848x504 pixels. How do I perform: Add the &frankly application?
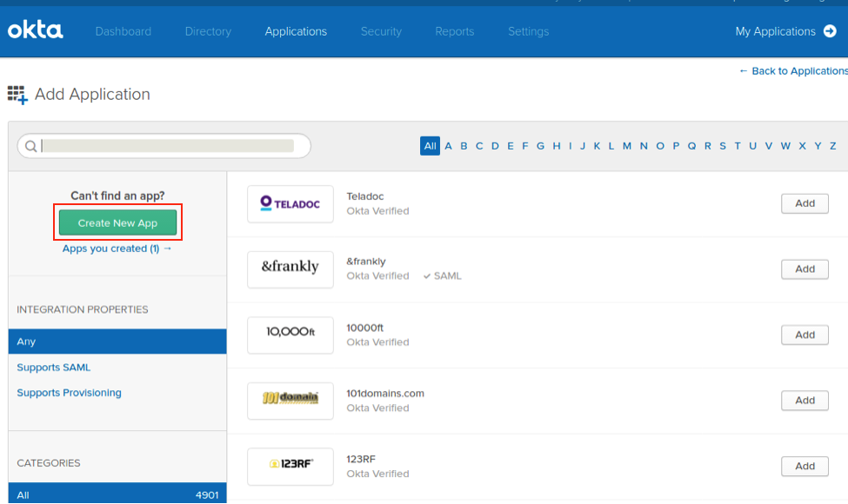pos(805,269)
